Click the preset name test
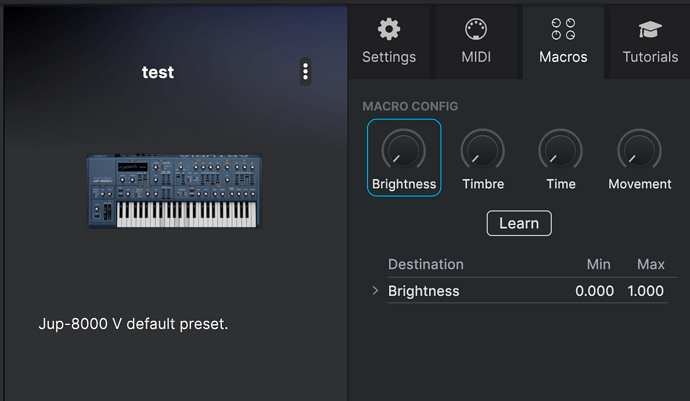 158,72
